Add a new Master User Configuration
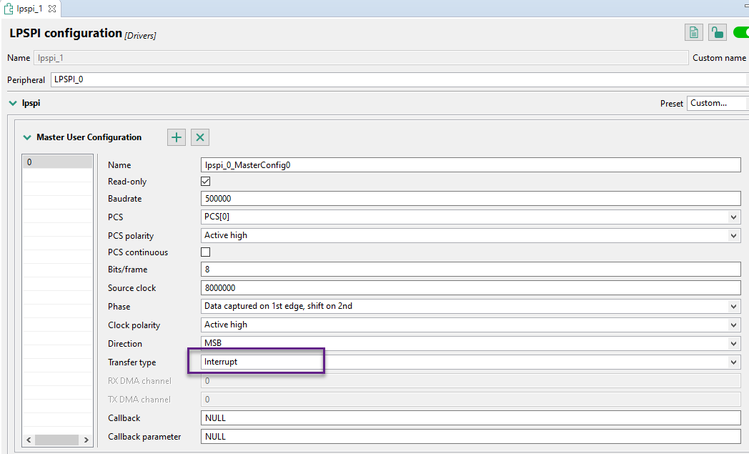The image size is (749, 454). [x=176, y=137]
